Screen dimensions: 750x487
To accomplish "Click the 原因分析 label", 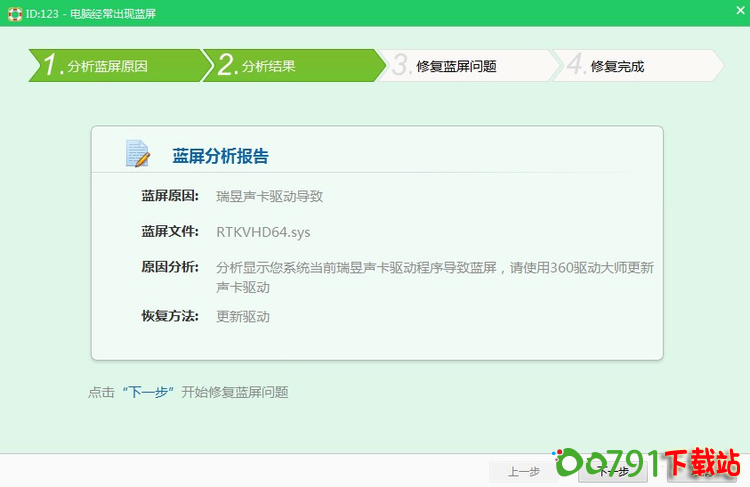I will (170, 267).
